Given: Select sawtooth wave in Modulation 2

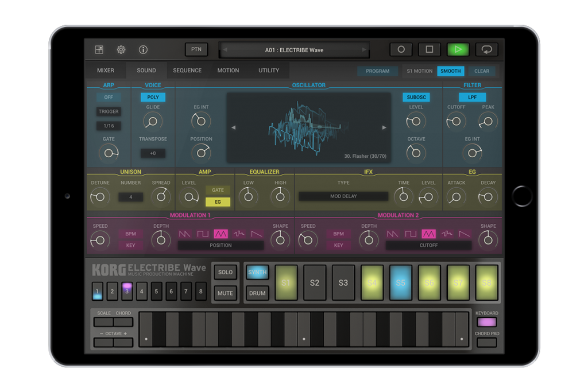Looking at the screenshot, I should click(392, 234).
